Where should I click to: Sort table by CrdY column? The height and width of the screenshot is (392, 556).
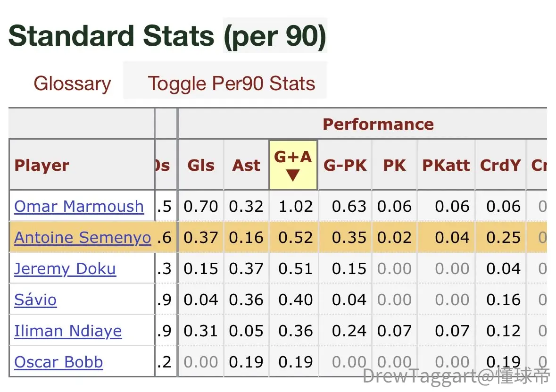tap(501, 165)
